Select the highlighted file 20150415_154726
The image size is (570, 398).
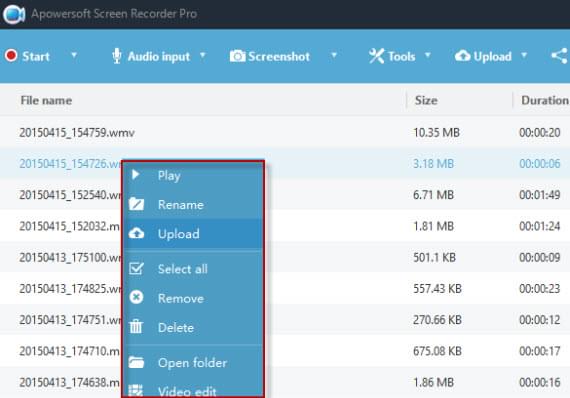tap(70, 164)
